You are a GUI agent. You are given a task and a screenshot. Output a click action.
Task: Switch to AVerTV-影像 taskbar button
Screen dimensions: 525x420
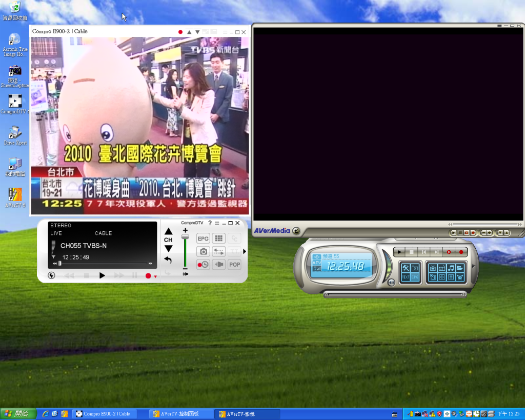tap(248, 414)
